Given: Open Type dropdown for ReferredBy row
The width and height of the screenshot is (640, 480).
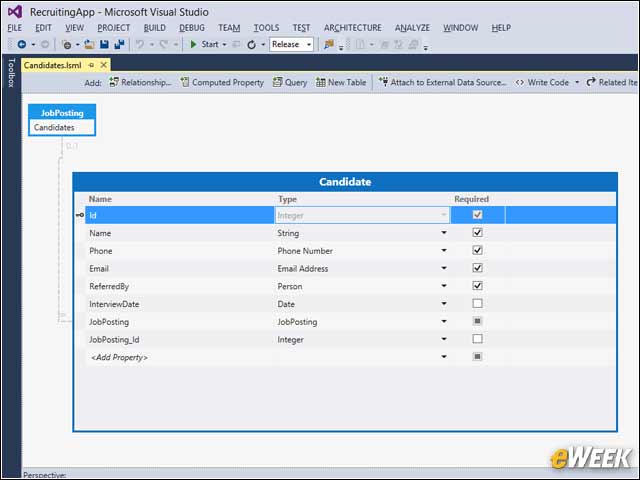Looking at the screenshot, I should click(x=444, y=286).
